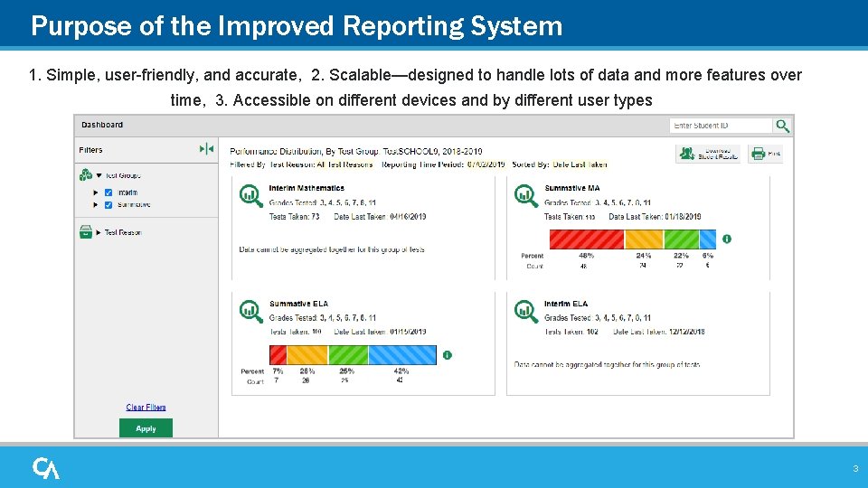Toggle the Interim checkbox
This screenshot has height=488, width=868.
[108, 192]
